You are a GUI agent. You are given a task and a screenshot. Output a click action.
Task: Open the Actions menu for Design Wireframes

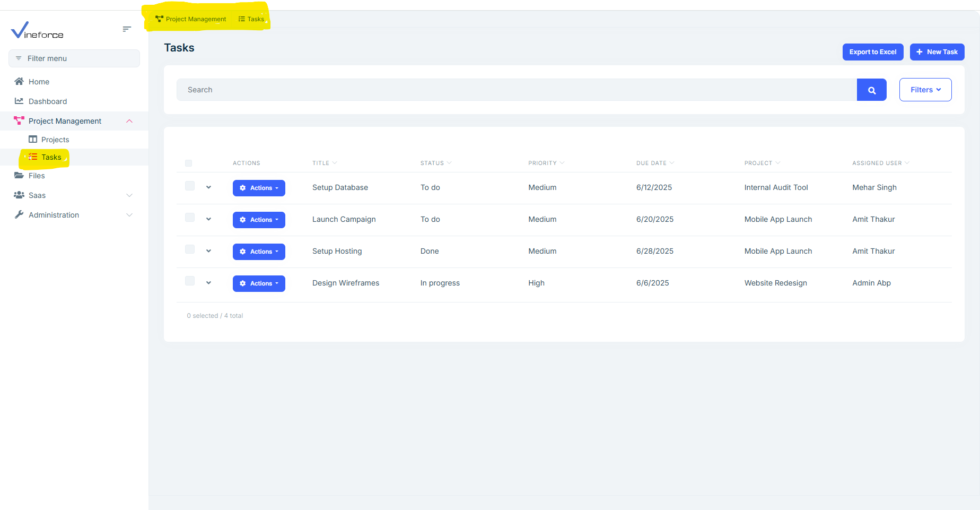[259, 283]
